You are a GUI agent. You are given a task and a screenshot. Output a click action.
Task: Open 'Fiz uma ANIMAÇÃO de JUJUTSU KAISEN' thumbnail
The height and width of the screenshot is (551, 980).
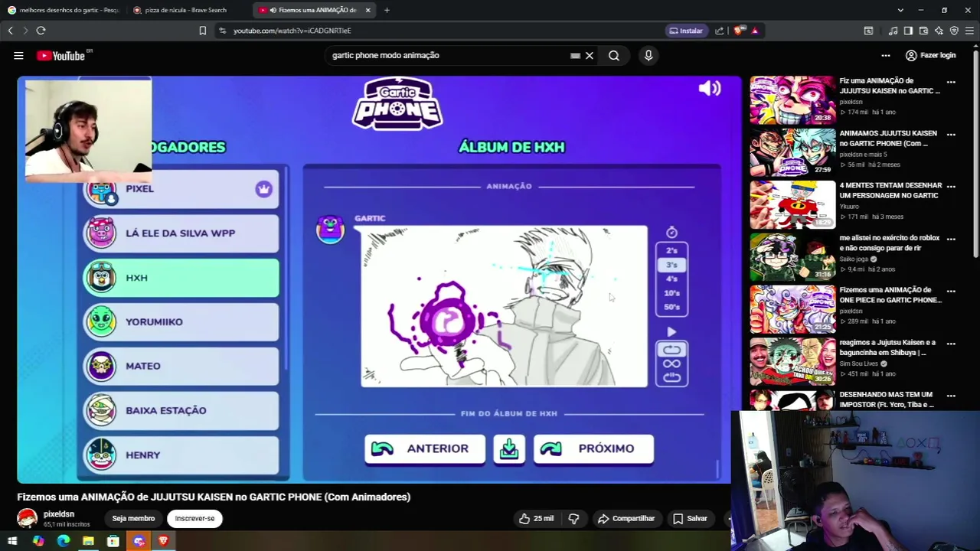tap(792, 99)
